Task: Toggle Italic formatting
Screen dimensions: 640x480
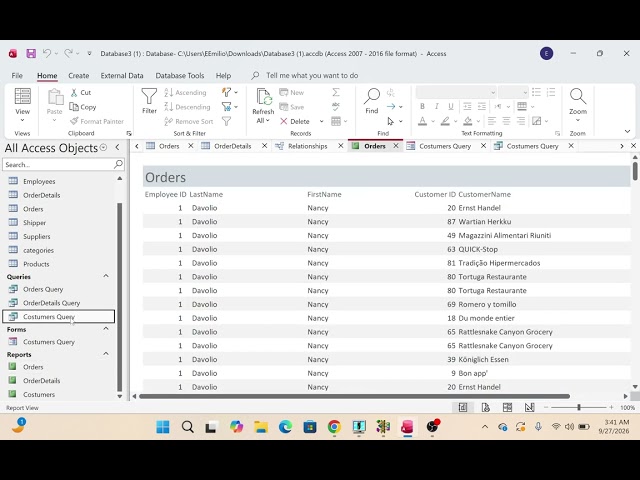Action: click(437, 107)
